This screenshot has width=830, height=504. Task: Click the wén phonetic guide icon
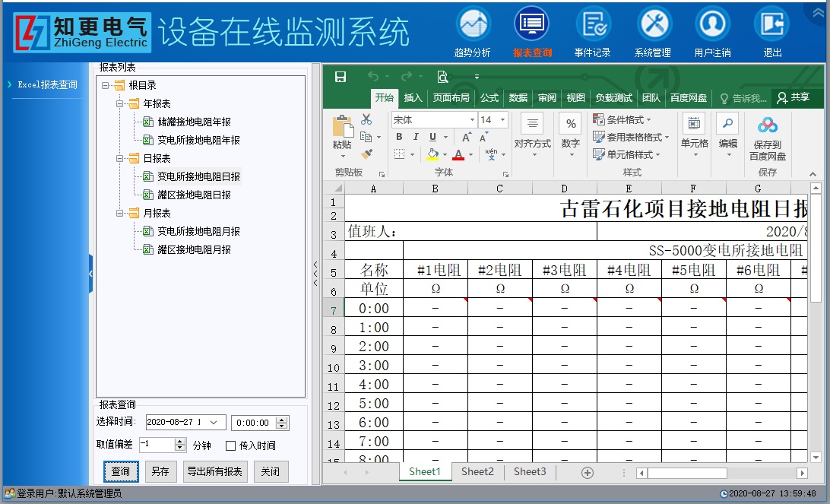tap(491, 154)
